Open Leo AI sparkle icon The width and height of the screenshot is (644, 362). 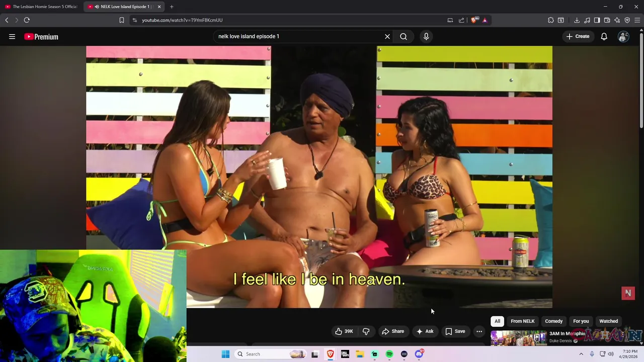617,20
